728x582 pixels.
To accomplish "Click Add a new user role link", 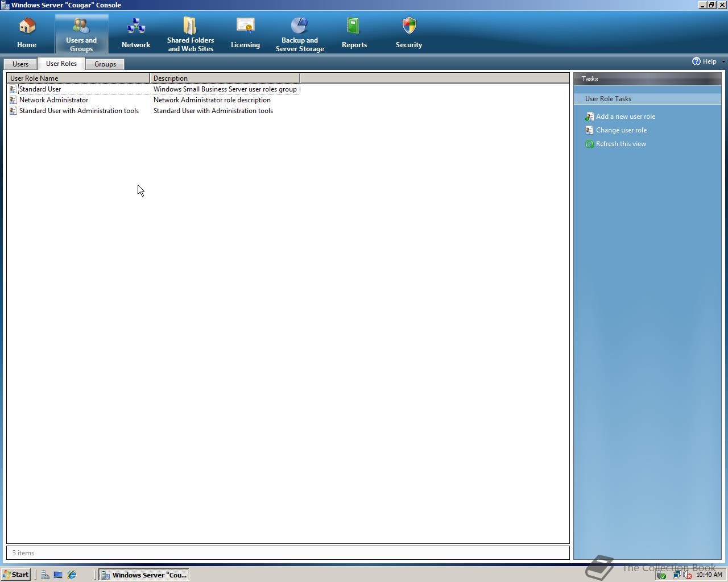I will 626,117.
